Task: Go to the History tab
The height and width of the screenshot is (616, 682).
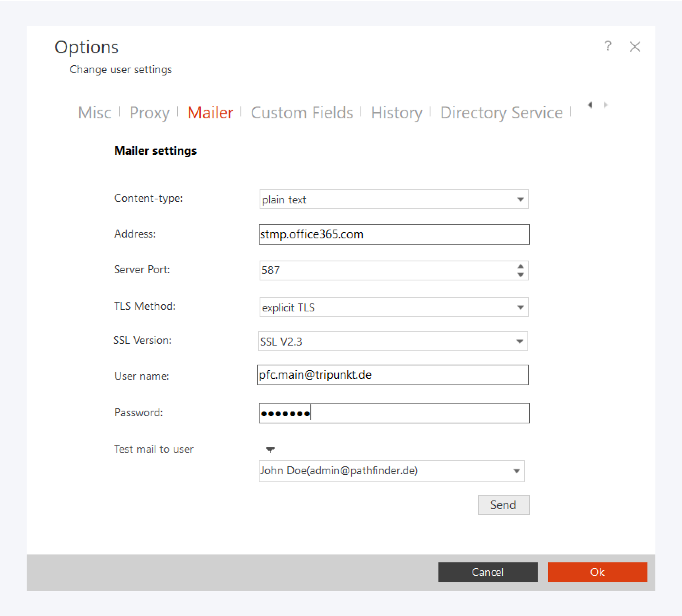Action: pos(397,113)
